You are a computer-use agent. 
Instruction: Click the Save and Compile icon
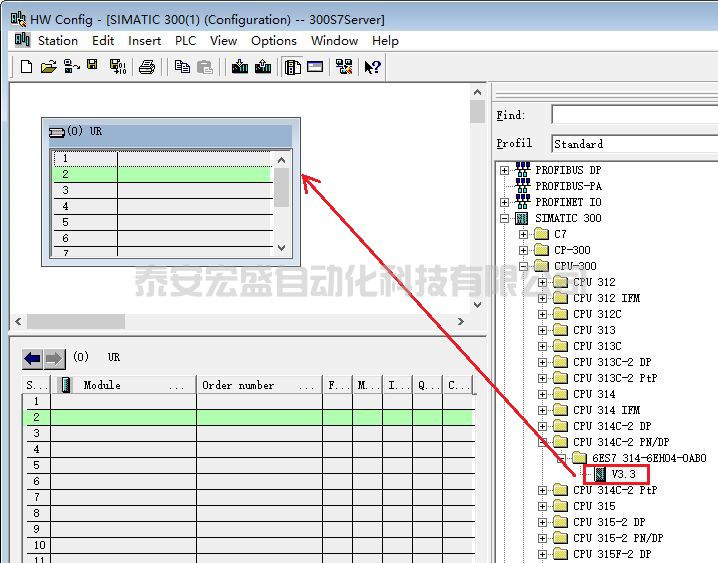pos(118,67)
